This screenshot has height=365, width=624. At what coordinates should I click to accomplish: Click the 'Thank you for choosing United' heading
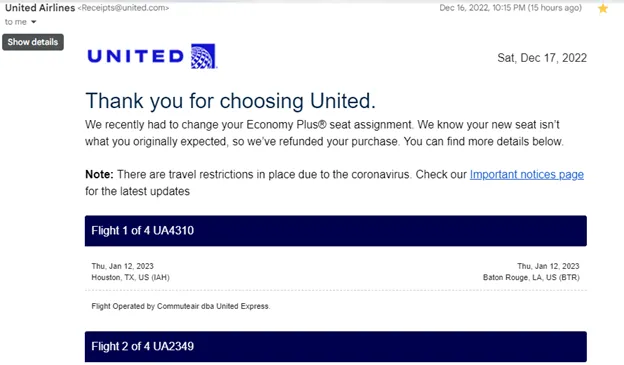pos(230,101)
